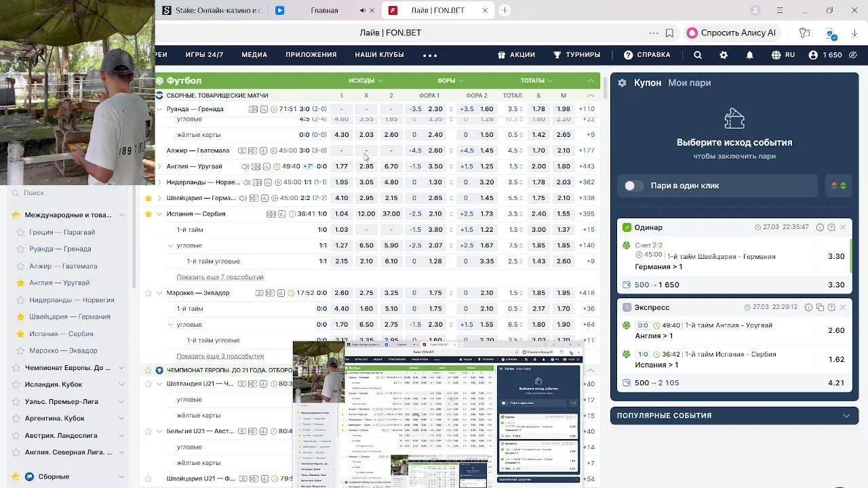Image resolution: width=868 pixels, height=488 pixels.
Task: Collapse Испания — Сербия match row
Action: (159, 214)
